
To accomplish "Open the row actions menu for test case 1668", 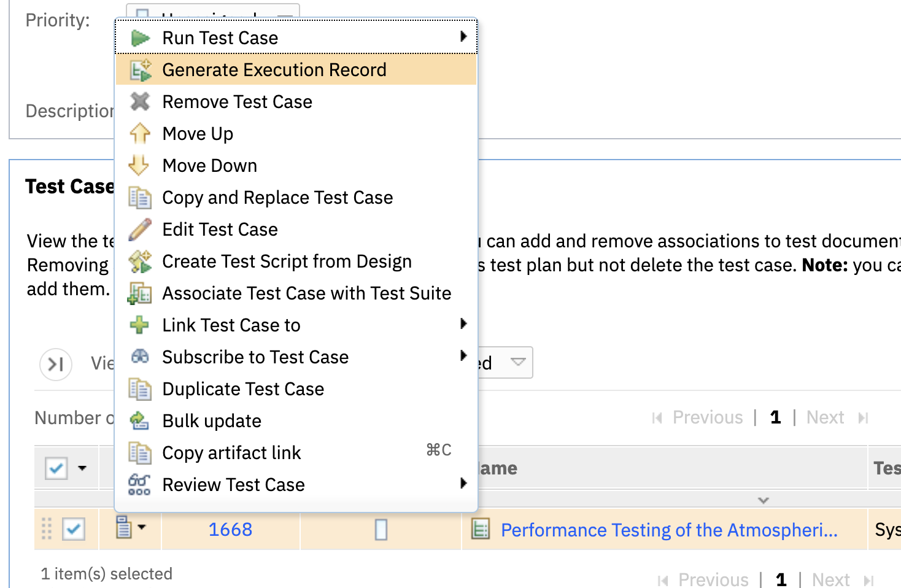I will 131,527.
